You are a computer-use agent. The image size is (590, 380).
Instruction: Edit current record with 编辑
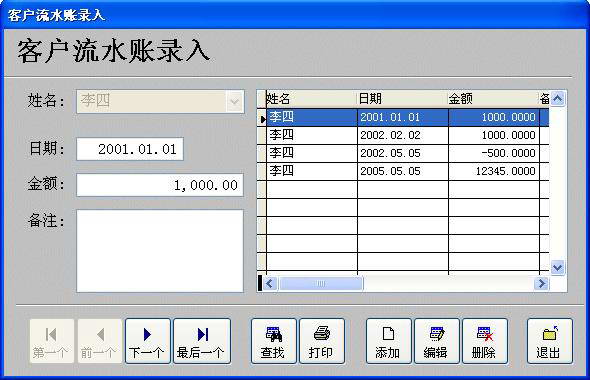[x=436, y=341]
